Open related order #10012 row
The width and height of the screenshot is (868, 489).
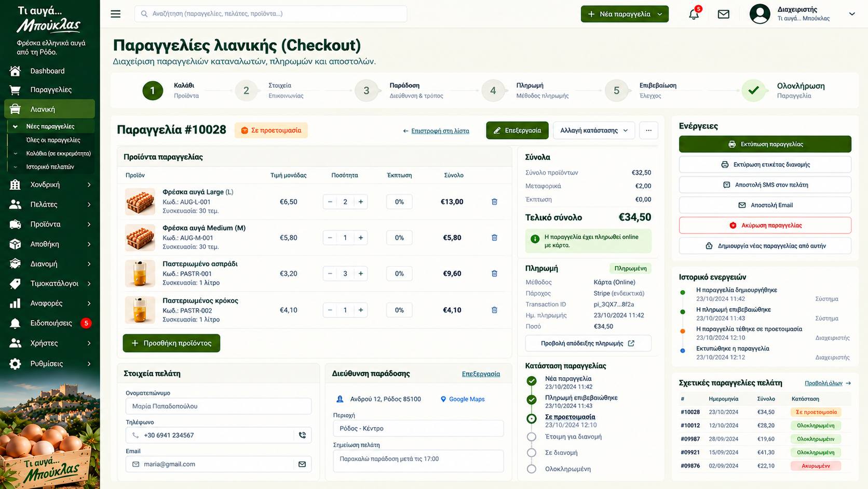(x=765, y=426)
